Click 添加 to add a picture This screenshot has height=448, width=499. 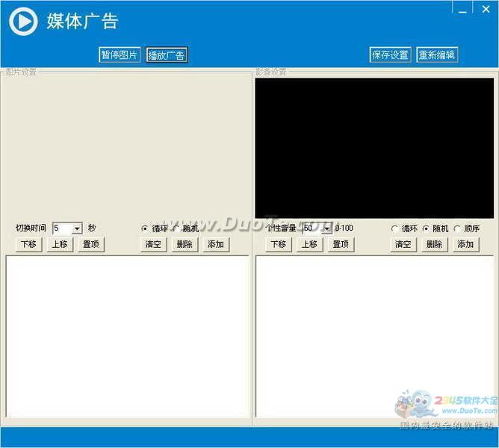coord(216,244)
